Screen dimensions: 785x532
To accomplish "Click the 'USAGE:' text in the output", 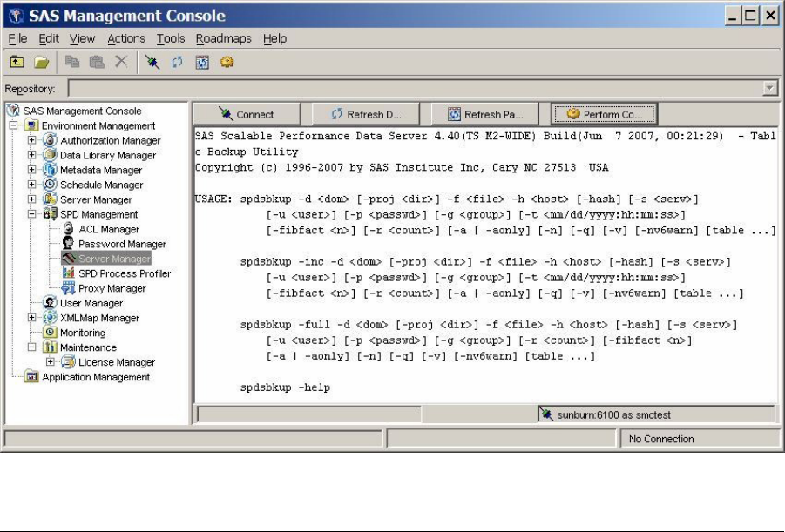I will click(213, 199).
